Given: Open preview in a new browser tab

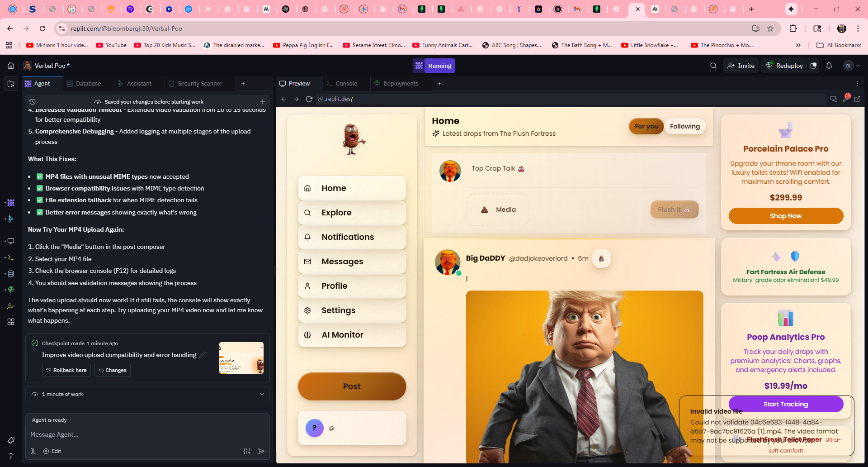Looking at the screenshot, I should [x=857, y=99].
